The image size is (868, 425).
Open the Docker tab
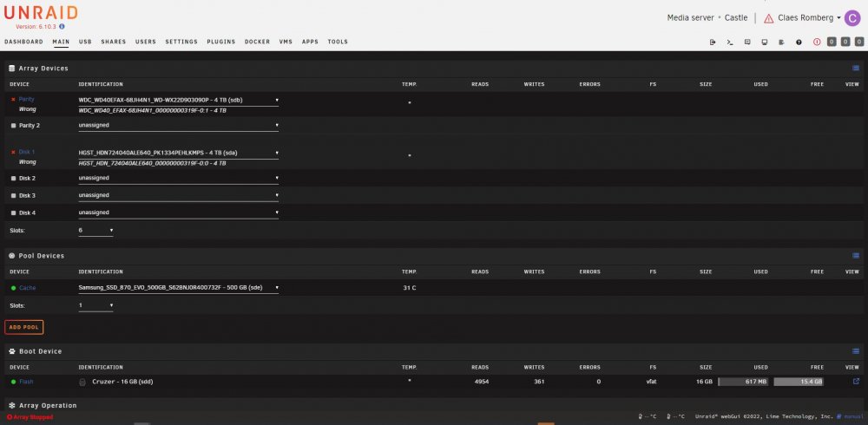click(x=258, y=42)
